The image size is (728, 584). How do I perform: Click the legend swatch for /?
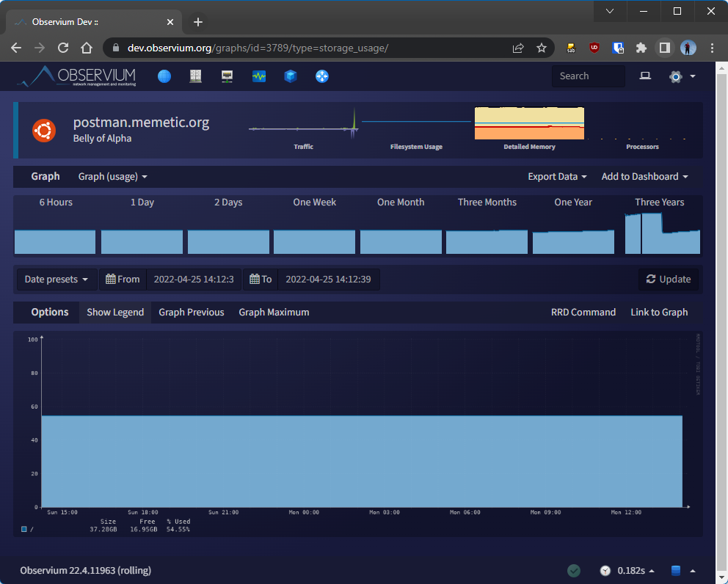[23, 529]
